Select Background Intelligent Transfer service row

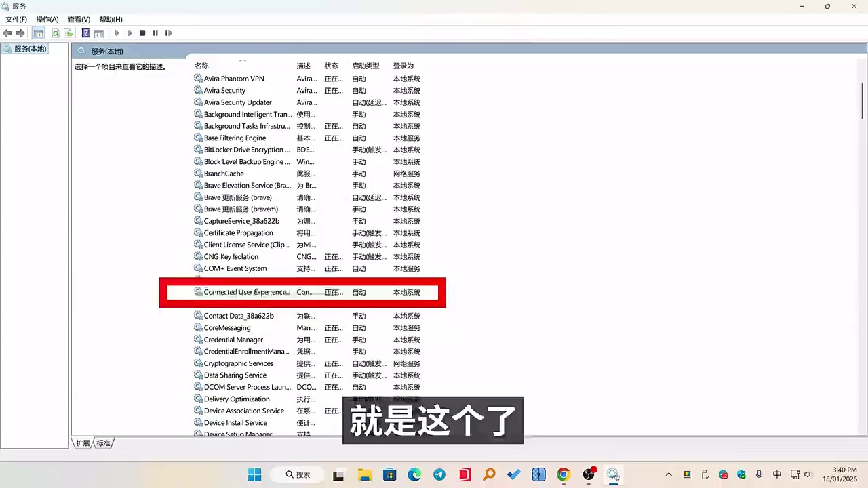point(307,115)
